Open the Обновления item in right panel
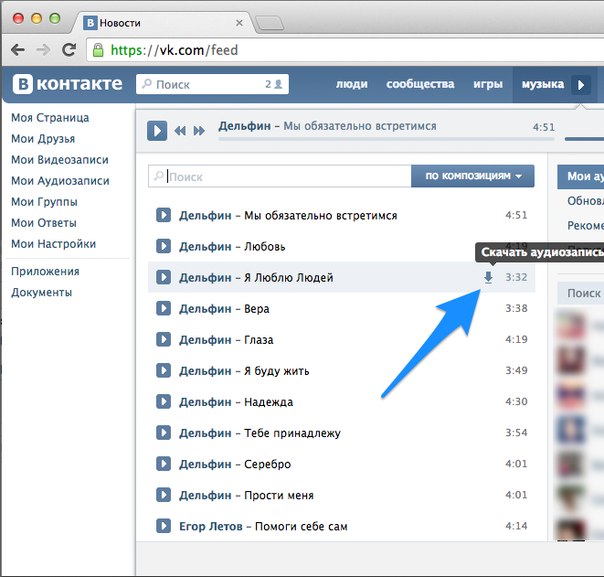 [x=586, y=201]
